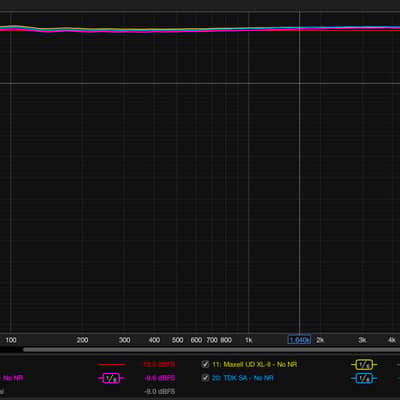Click the yellow 1/8 smoothing icon for Maxell trace

(x=364, y=365)
